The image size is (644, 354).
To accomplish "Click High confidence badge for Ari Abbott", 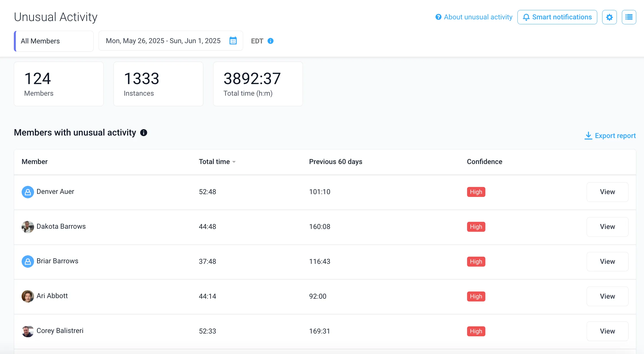I will [x=476, y=296].
